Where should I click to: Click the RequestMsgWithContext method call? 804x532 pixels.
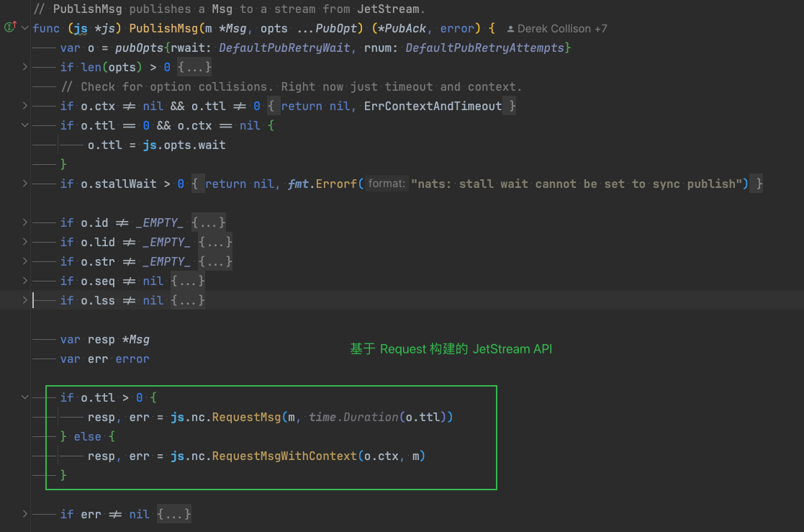tap(284, 456)
